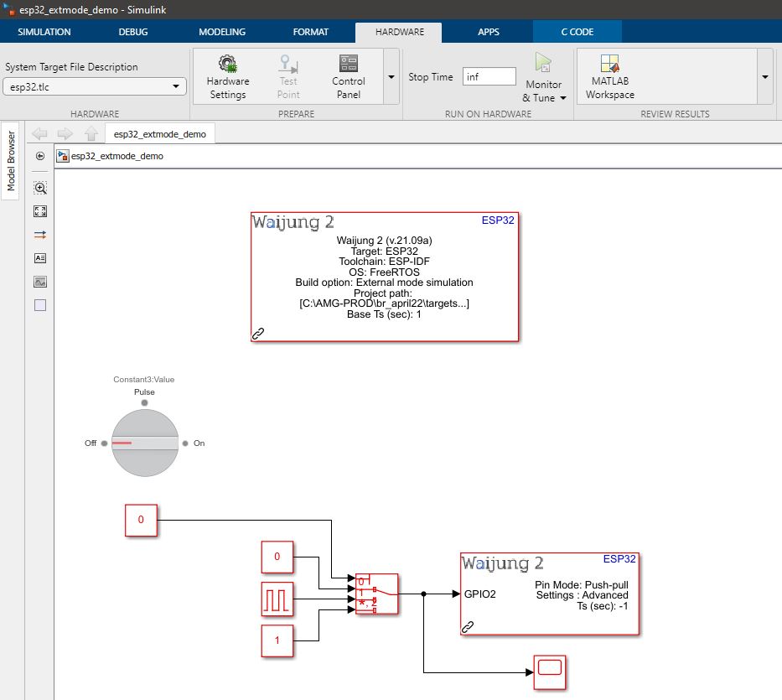The height and width of the screenshot is (700, 782).
Task: Toggle sample time display arrows icon
Action: point(40,235)
